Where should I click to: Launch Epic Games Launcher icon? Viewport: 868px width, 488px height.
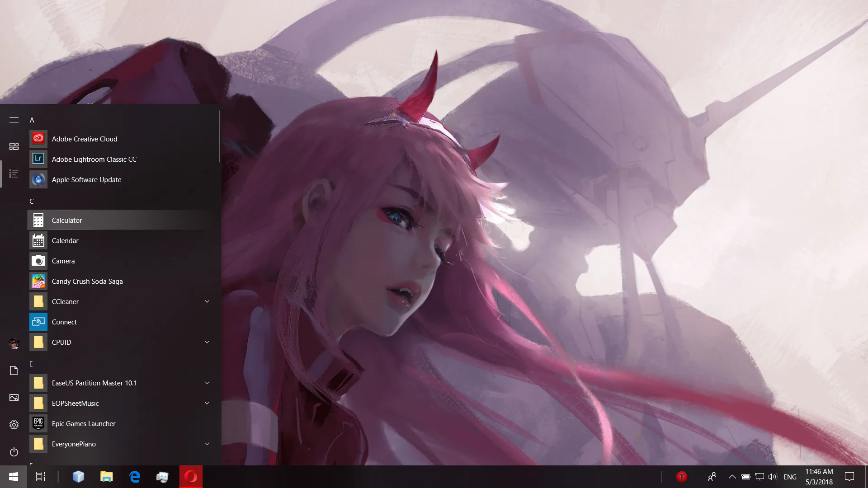38,423
